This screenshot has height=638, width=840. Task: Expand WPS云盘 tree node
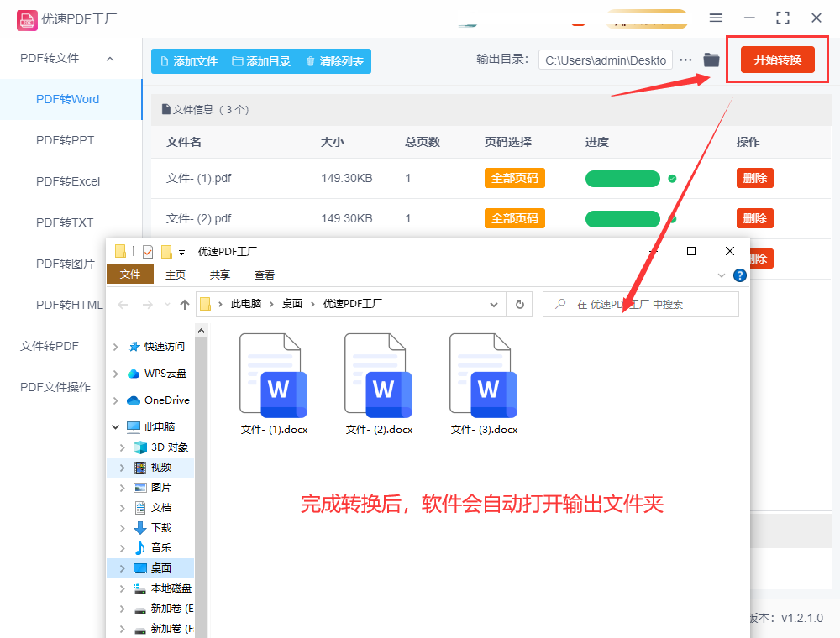coord(116,374)
